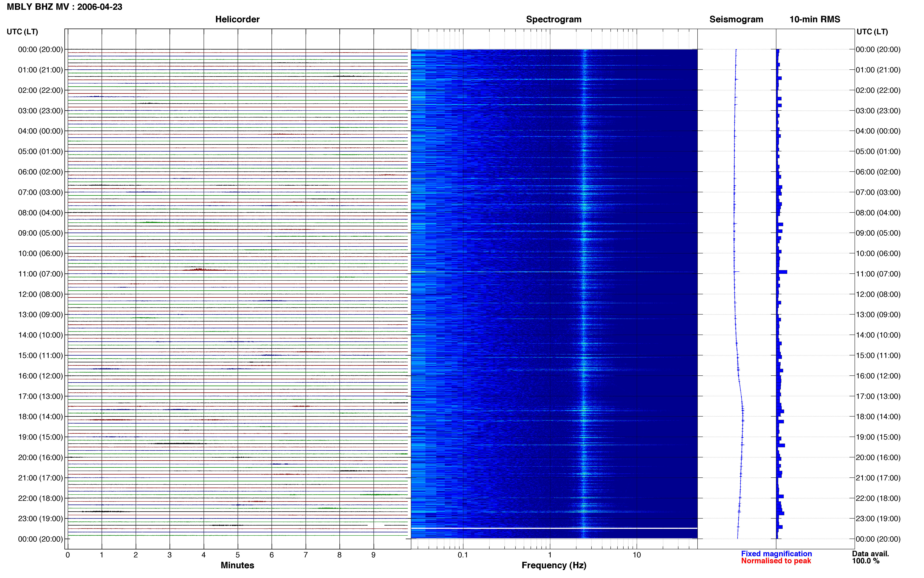Click the title 'MBLY BHZ MV : 2006-04-23'

(65, 7)
